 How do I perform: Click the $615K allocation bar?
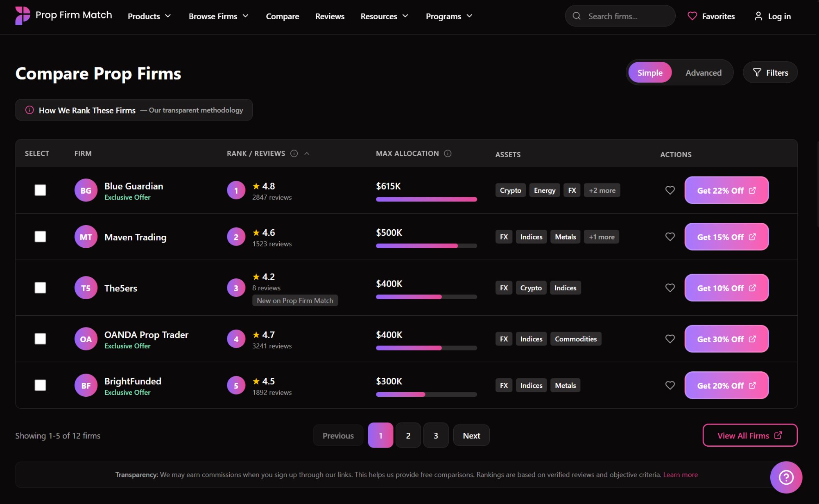click(x=426, y=199)
